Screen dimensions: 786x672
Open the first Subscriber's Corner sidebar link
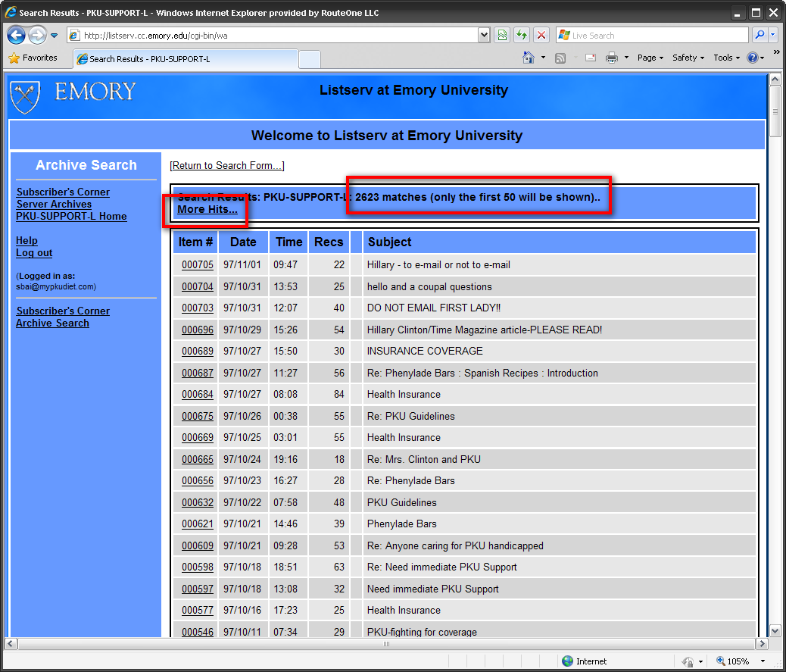[63, 192]
